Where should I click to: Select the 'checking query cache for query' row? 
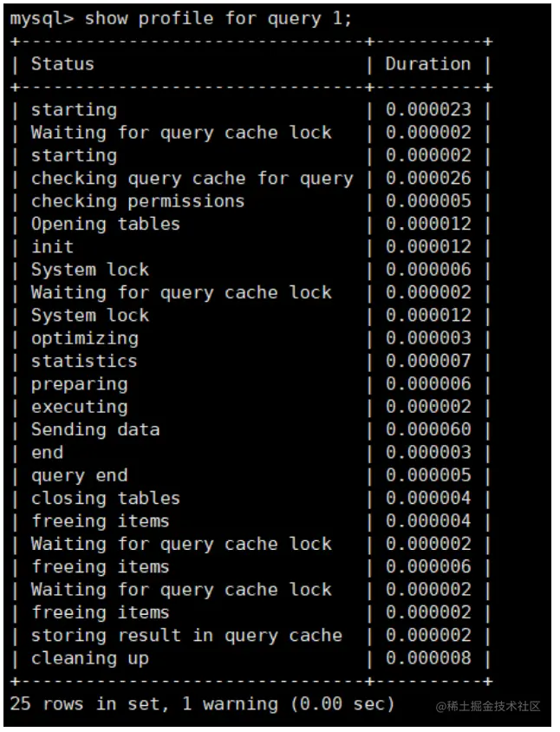[x=192, y=179]
